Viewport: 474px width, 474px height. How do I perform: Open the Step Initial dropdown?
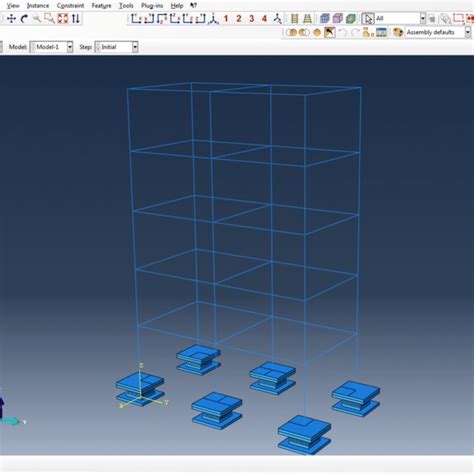pyautogui.click(x=116, y=47)
